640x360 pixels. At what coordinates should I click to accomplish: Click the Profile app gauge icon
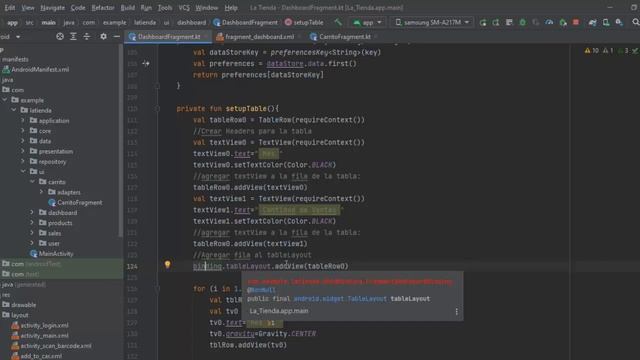tap(549, 22)
